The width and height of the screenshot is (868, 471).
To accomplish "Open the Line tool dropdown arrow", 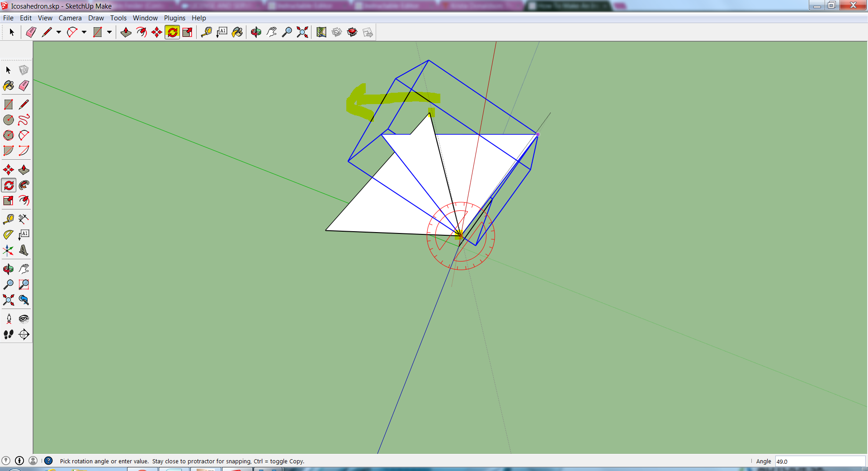I will point(58,32).
